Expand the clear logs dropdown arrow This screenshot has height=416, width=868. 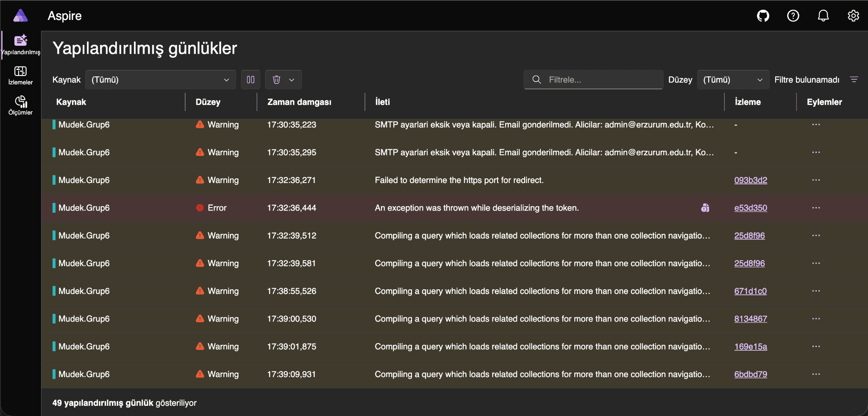(x=292, y=80)
